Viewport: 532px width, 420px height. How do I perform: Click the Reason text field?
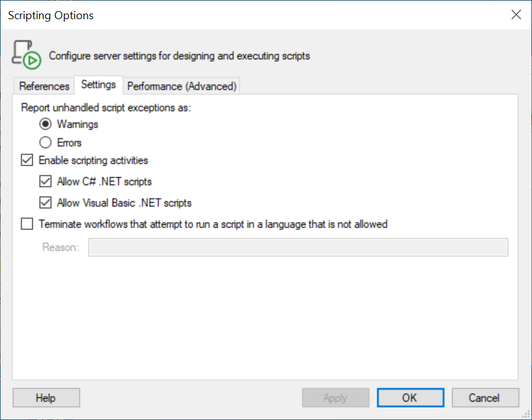click(x=298, y=247)
